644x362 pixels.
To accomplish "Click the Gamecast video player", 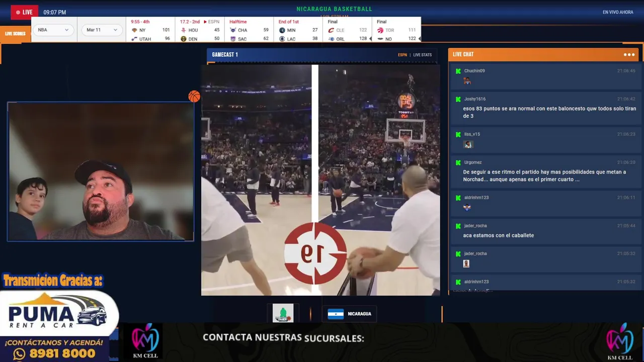I will (x=320, y=179).
